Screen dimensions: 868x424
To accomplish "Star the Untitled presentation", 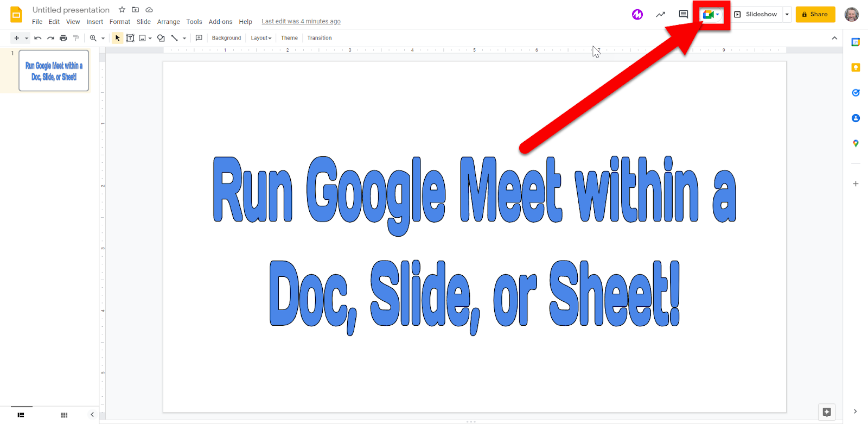I will [x=122, y=10].
